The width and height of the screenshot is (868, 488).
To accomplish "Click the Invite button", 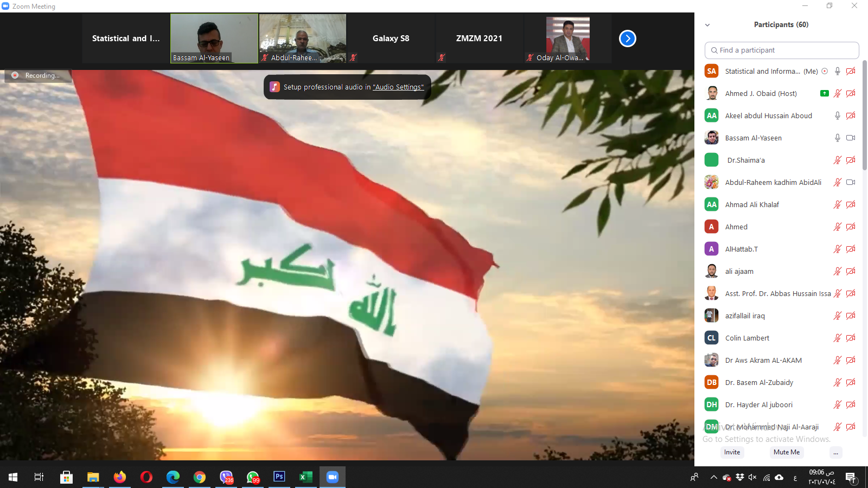I will coord(732,452).
